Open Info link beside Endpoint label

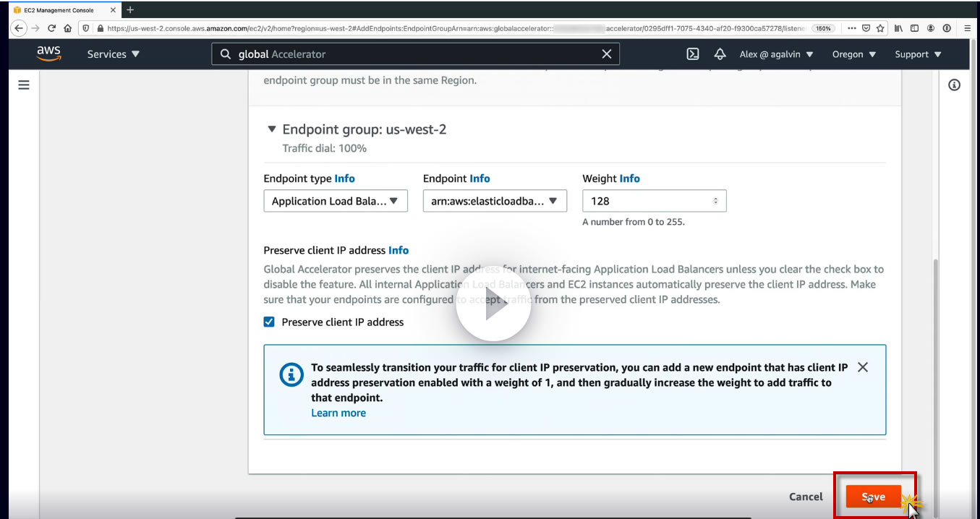point(480,178)
